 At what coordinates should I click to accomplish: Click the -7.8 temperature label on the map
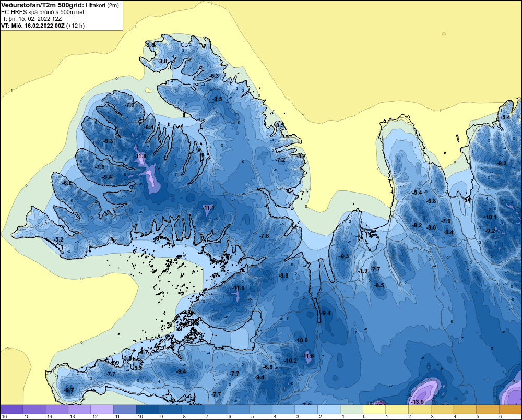(264, 236)
